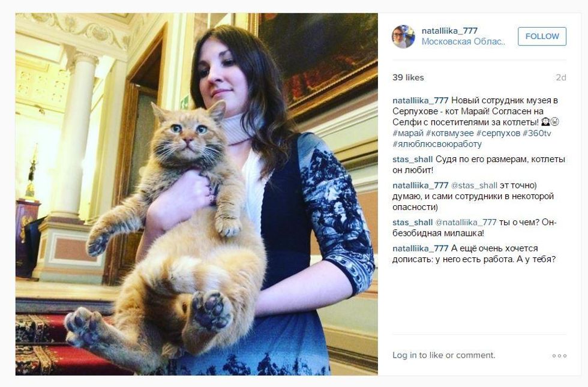Open the #котвмузее hashtag

point(450,133)
